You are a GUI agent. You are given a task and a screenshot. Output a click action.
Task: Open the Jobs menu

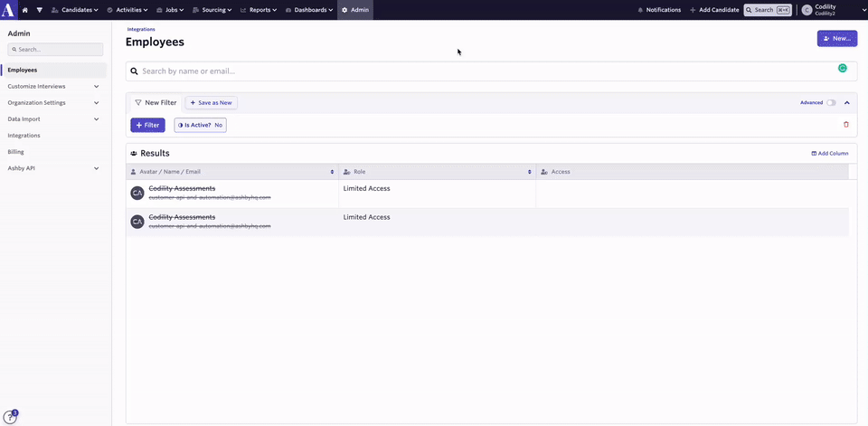click(x=172, y=10)
